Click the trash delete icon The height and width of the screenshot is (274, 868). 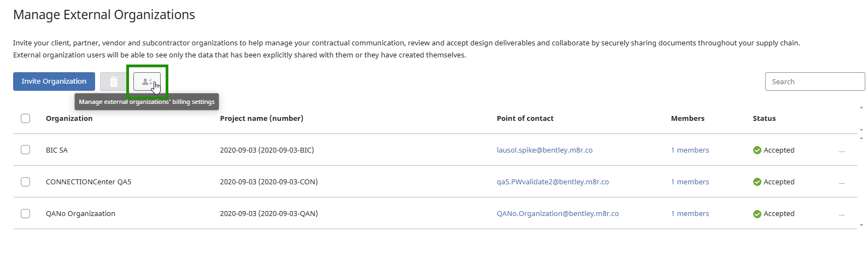(x=114, y=81)
